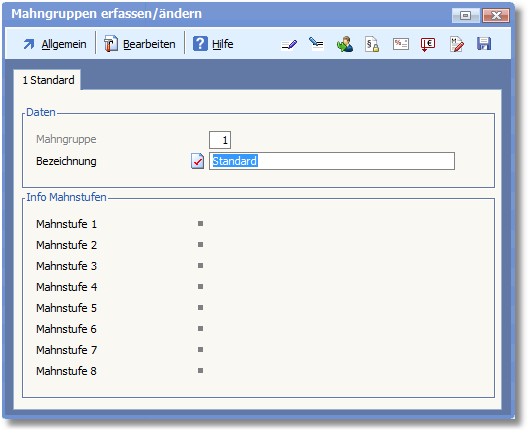Click the restore window button
Image resolution: width=529 pixels, height=433 pixels.
click(466, 16)
